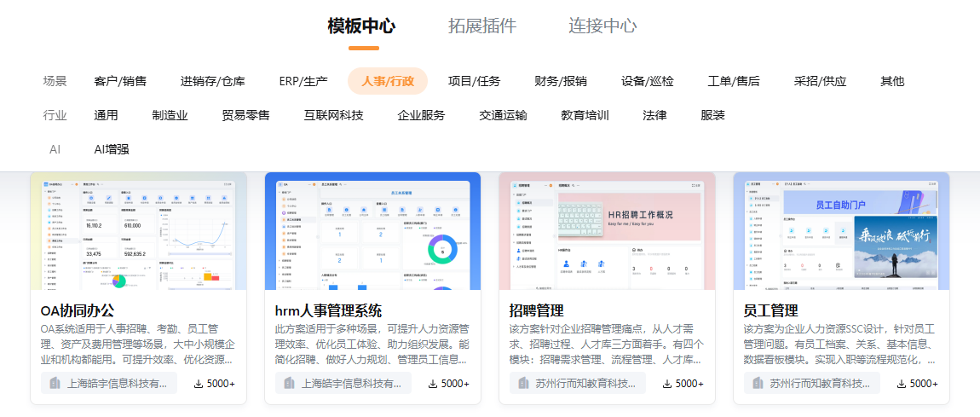This screenshot has width=980, height=417.
Task: Click the publisher tag on 员工管理 card
Action: click(x=812, y=383)
